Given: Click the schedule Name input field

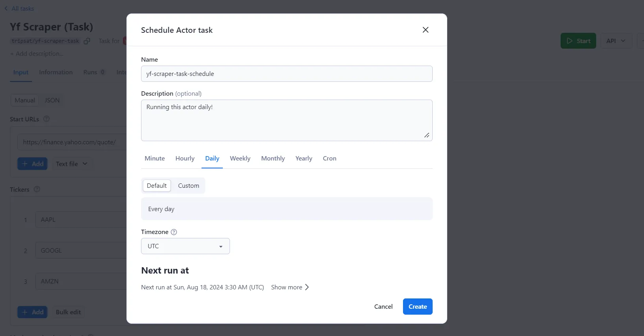Looking at the screenshot, I should 286,74.
